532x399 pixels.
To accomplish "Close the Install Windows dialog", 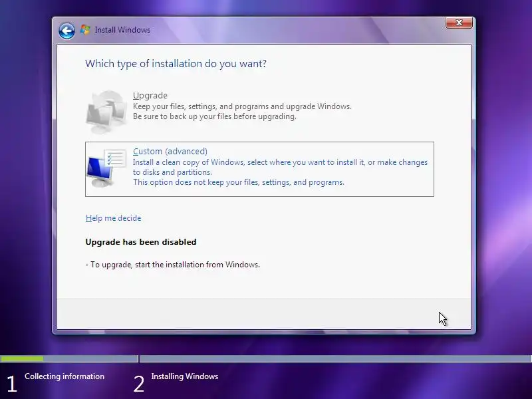I will [459, 23].
